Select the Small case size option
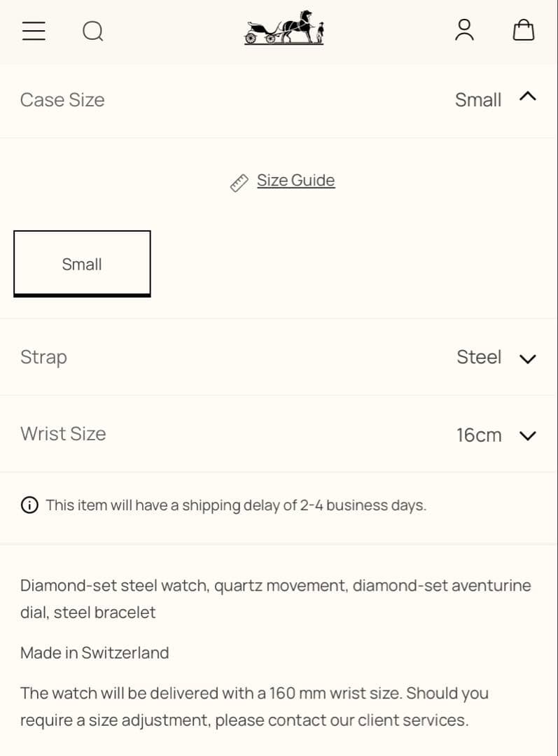The image size is (558, 756). point(82,264)
